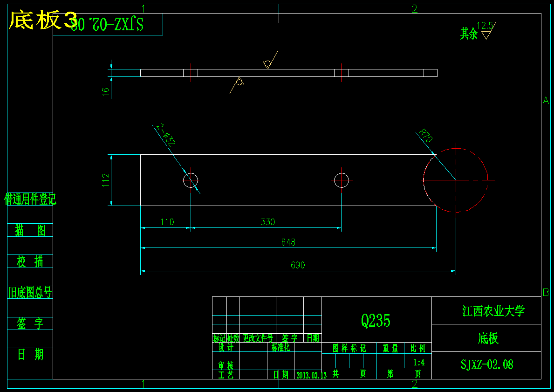The height and width of the screenshot is (392, 554).
Task: Select 日期 in the left sidebar
Action: (x=30, y=354)
